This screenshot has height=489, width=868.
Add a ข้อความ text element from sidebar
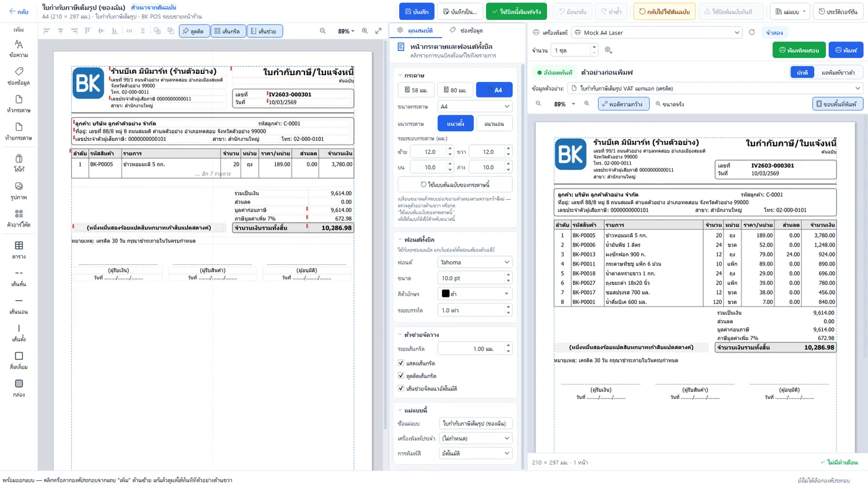[19, 48]
